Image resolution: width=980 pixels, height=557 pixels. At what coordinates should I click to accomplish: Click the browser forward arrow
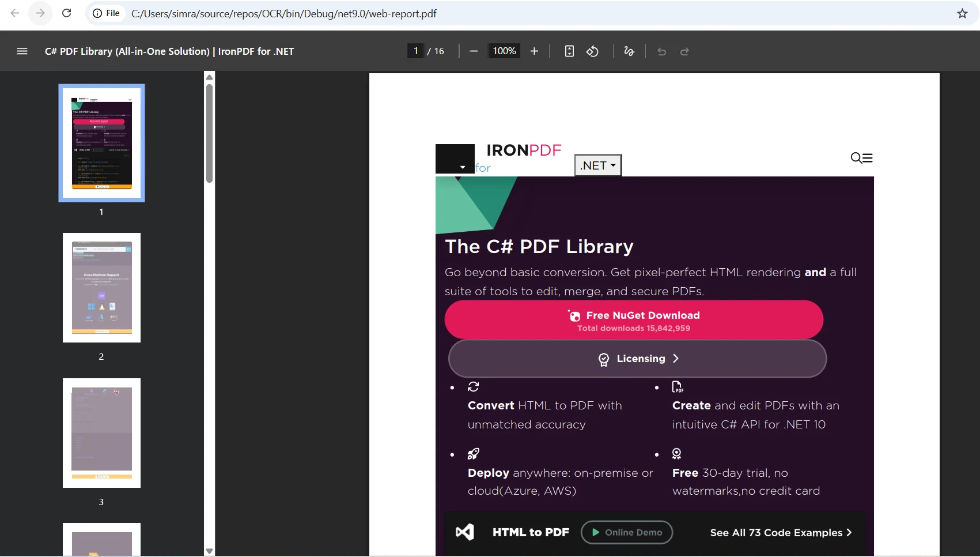[40, 13]
